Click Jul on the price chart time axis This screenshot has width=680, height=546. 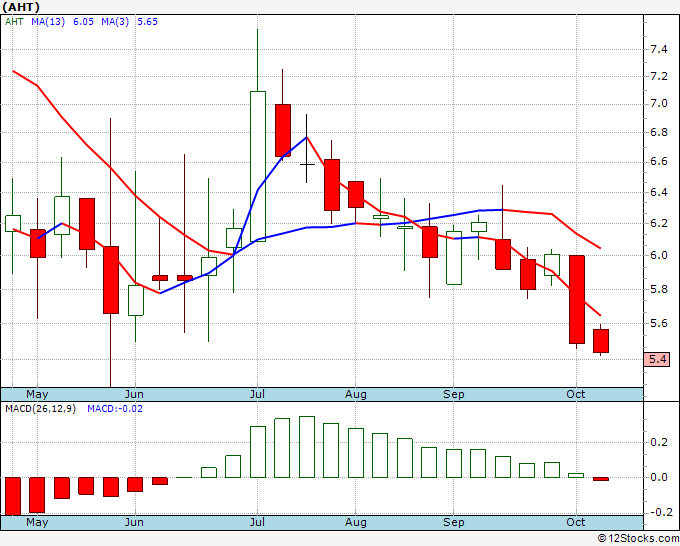click(x=257, y=394)
